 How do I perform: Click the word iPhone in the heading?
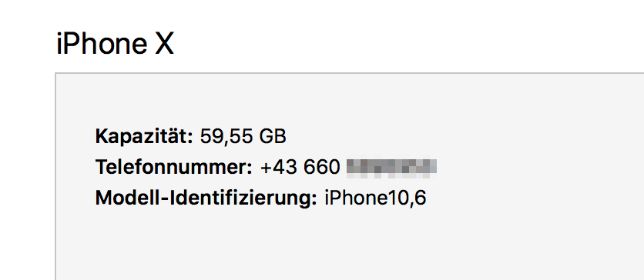coord(102,43)
